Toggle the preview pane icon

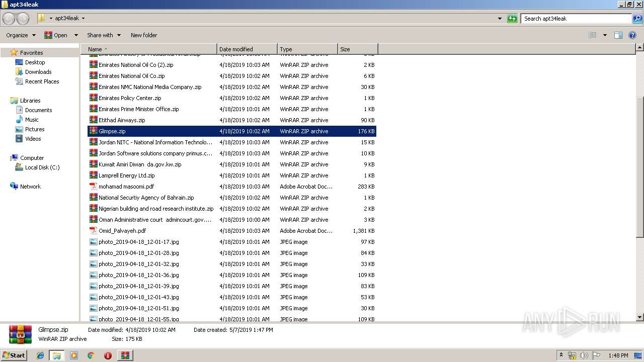618,35
